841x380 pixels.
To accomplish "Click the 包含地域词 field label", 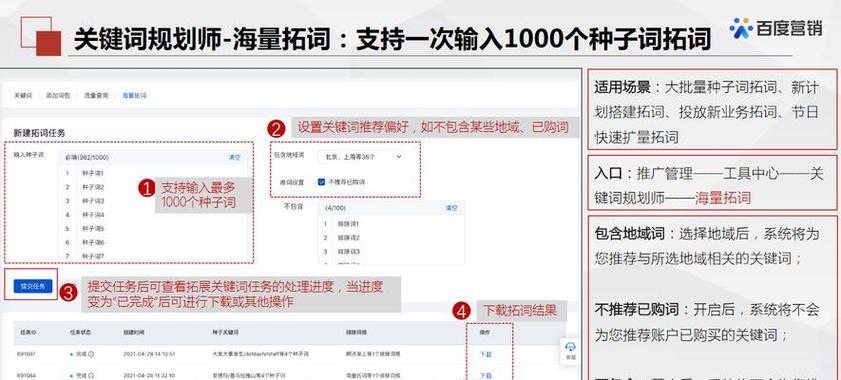I will [289, 155].
